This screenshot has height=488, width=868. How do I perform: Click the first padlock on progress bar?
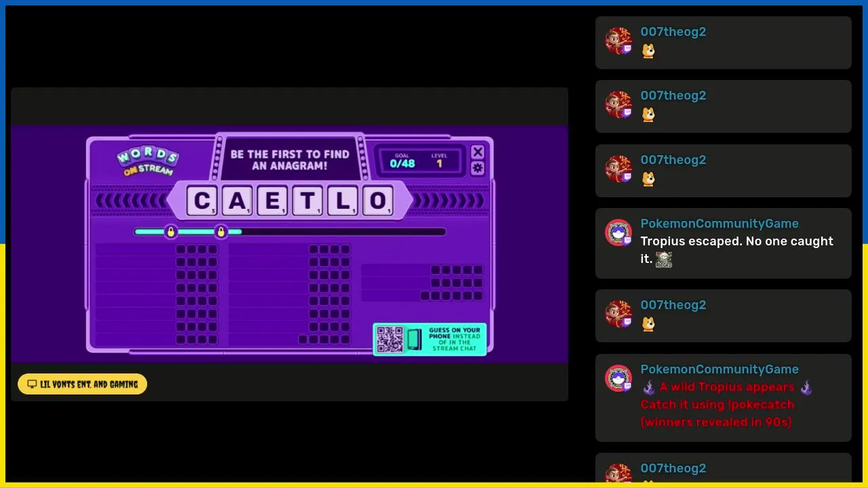[171, 232]
